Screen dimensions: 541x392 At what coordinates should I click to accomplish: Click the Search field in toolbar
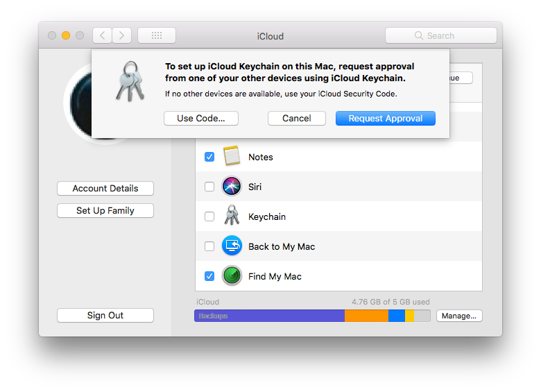[x=441, y=35]
